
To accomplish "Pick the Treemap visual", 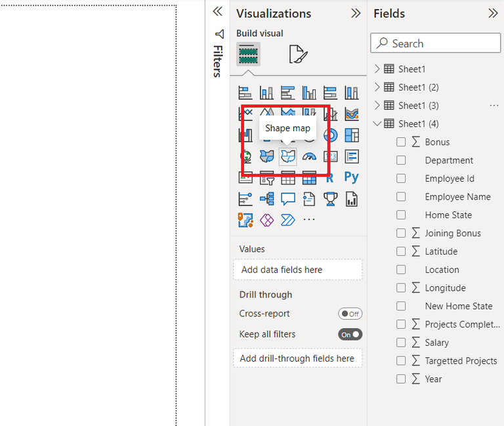I will click(351, 135).
